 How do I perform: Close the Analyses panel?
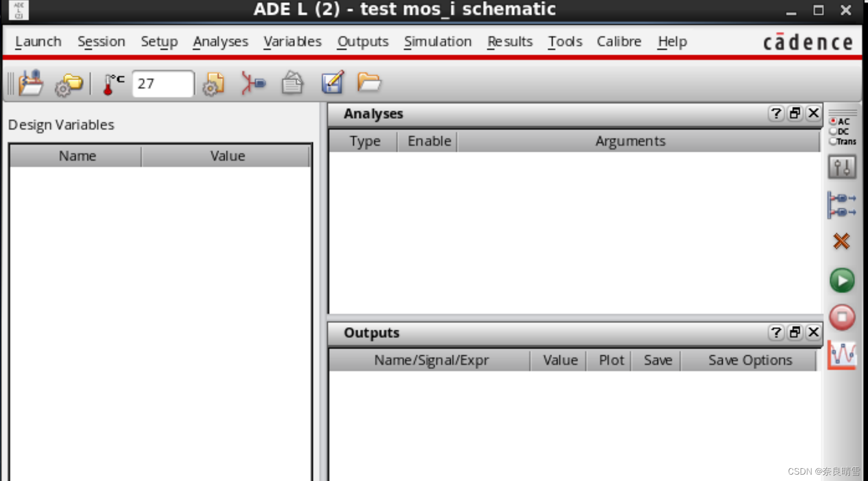[x=813, y=113]
